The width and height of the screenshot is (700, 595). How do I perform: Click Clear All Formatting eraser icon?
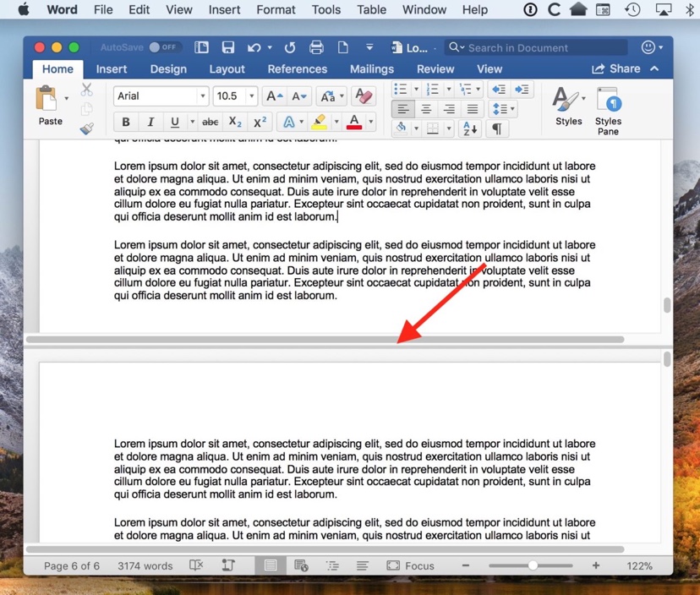(x=364, y=96)
